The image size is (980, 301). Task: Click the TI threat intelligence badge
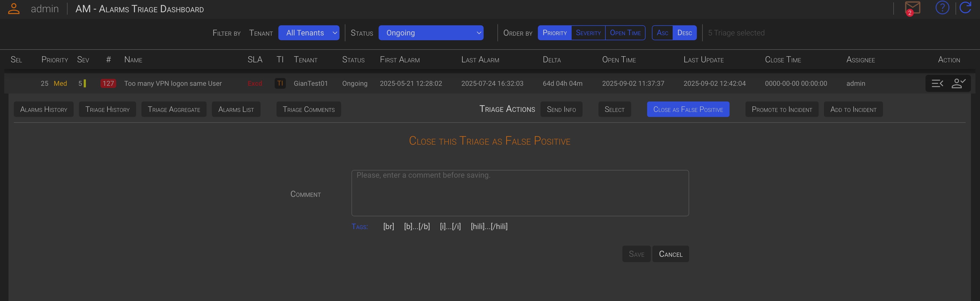click(280, 83)
